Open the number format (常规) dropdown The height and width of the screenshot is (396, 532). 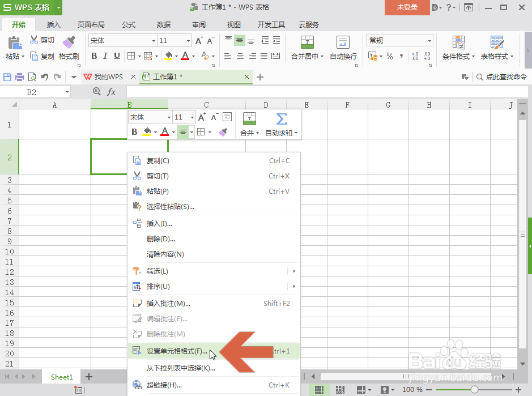click(x=429, y=41)
